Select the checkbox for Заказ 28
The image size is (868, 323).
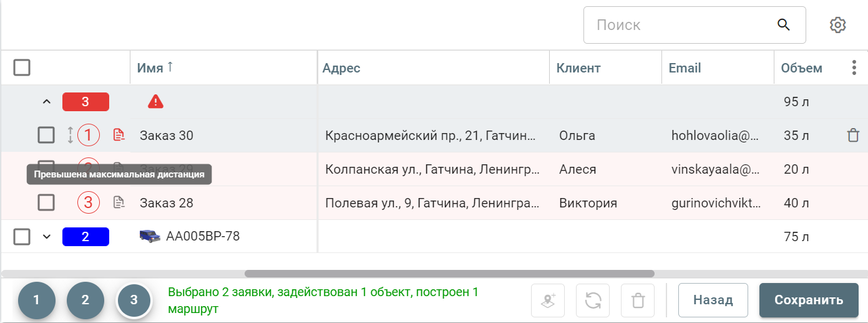coord(46,202)
